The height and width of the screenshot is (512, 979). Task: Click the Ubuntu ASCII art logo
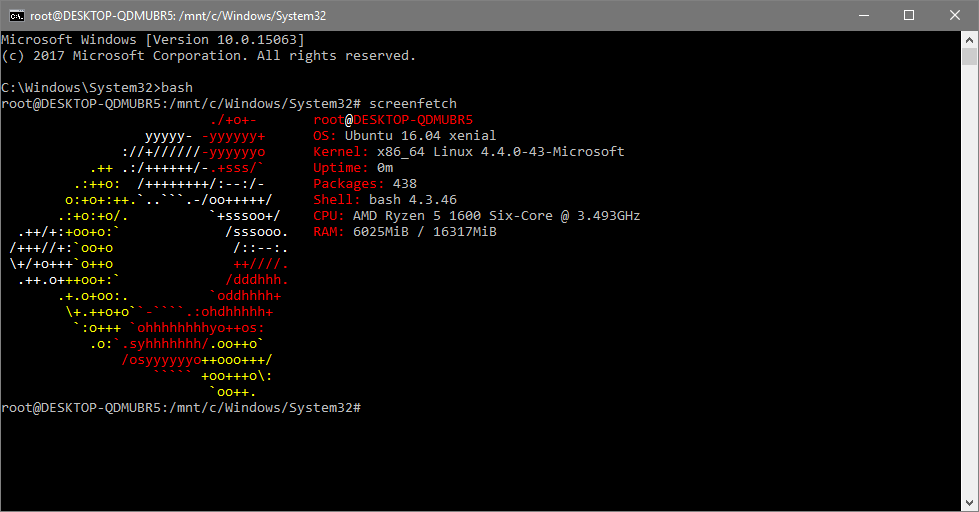click(149, 256)
